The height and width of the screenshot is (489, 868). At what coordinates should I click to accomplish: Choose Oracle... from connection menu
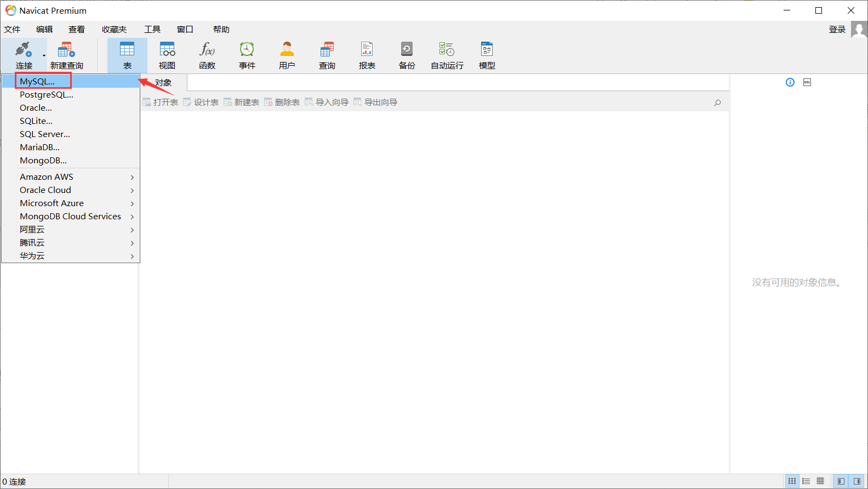coord(71,107)
